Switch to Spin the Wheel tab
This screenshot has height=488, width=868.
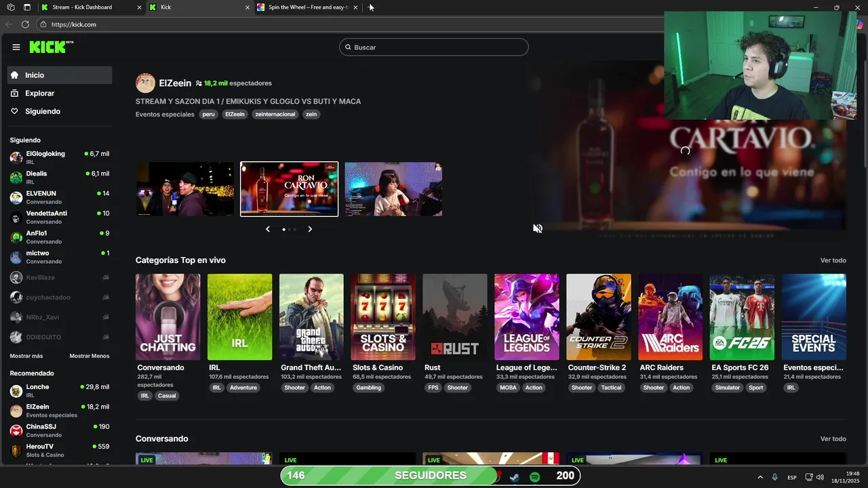click(x=308, y=7)
